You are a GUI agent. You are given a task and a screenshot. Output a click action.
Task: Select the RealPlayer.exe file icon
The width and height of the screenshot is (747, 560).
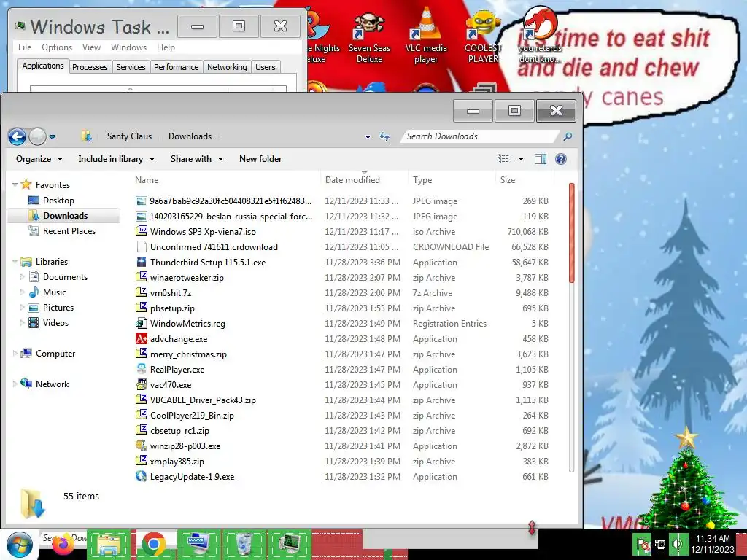(142, 369)
